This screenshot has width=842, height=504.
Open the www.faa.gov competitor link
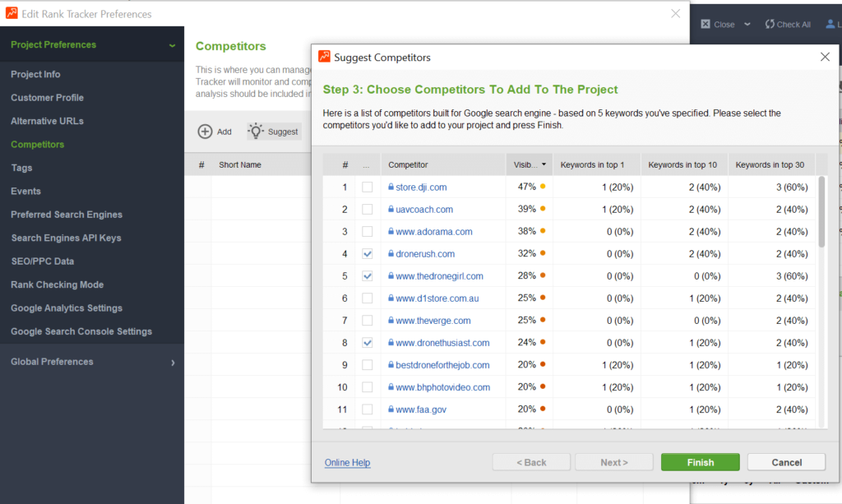click(421, 409)
